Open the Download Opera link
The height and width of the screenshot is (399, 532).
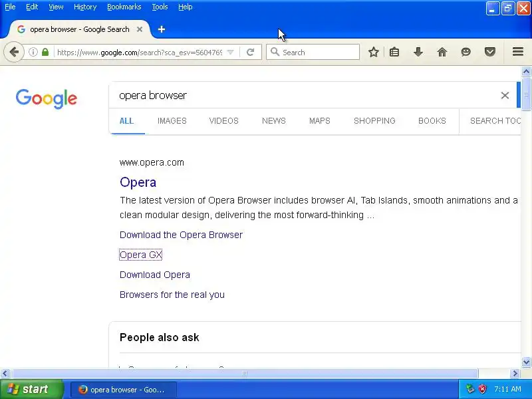[x=155, y=275]
